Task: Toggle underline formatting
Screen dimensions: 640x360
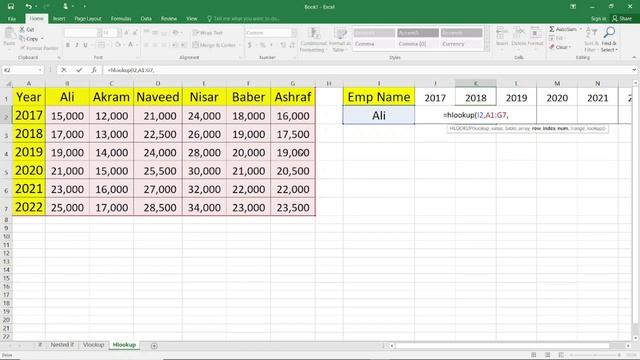Action: click(85, 44)
